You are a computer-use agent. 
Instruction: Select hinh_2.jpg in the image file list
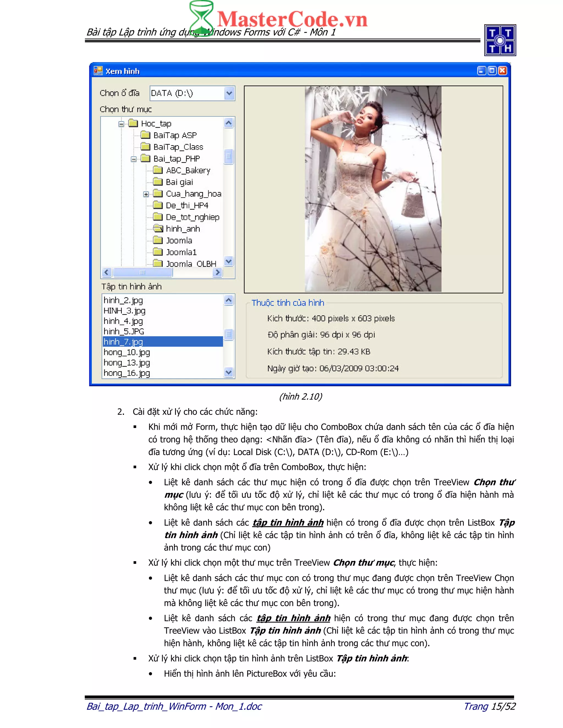[x=123, y=300]
